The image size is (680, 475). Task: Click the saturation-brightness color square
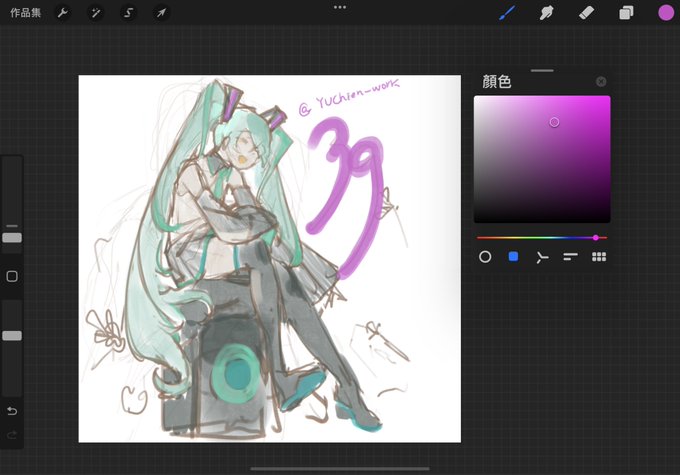tap(542, 159)
